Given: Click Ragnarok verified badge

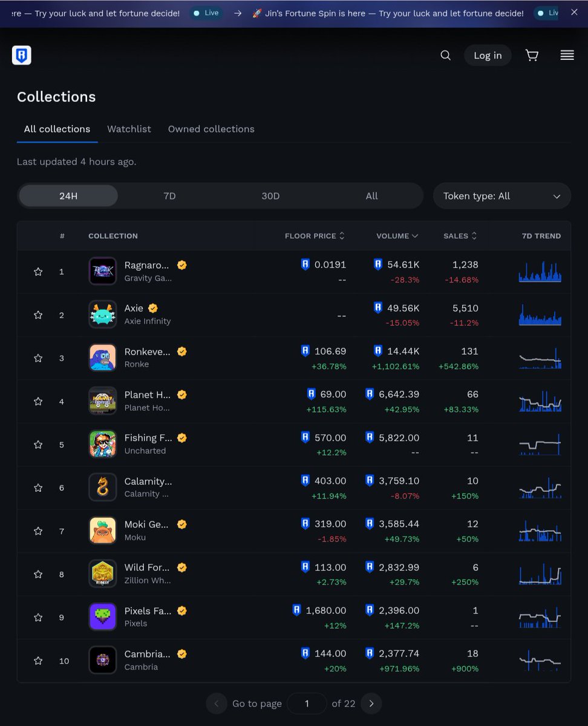Looking at the screenshot, I should pyautogui.click(x=181, y=265).
